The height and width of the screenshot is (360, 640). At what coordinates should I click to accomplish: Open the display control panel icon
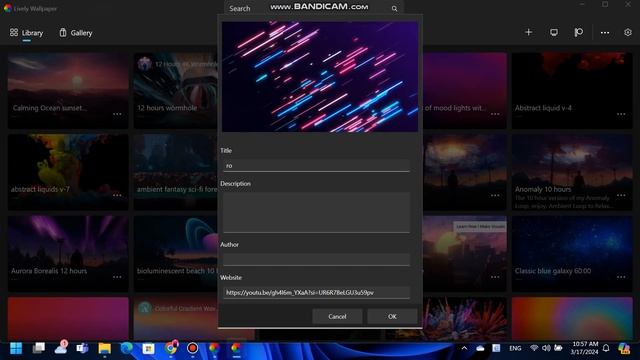pyautogui.click(x=554, y=32)
